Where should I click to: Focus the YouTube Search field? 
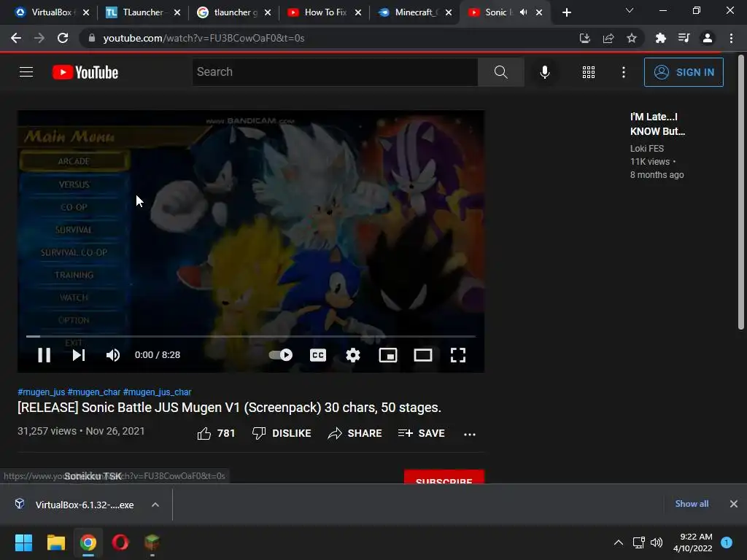pos(335,72)
